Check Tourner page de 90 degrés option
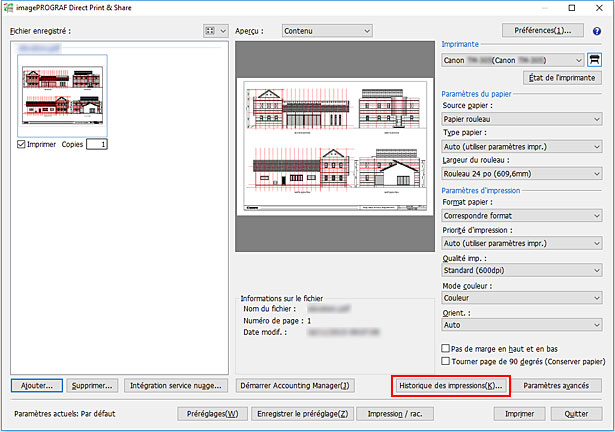The height and width of the screenshot is (432, 615). (x=446, y=361)
